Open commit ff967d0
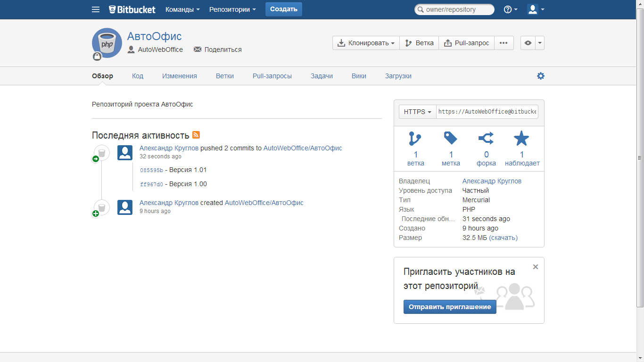Screen dimensions: 644x362 tap(151, 184)
